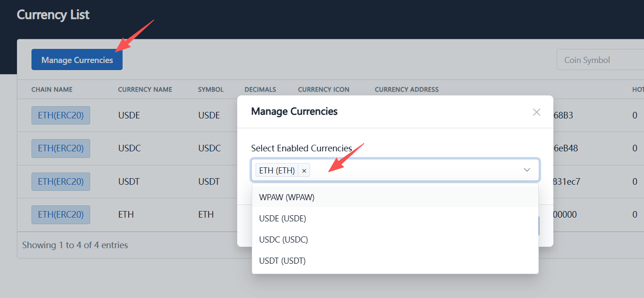This screenshot has width=644, height=298.
Task: Open ETH(ERC20) badge on the ETH row
Action: [x=61, y=214]
